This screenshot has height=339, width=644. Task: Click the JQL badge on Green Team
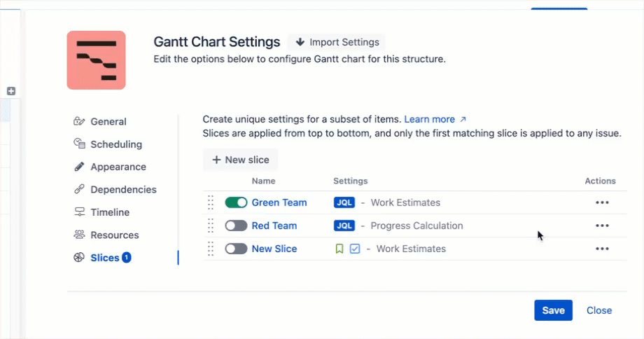coord(344,203)
